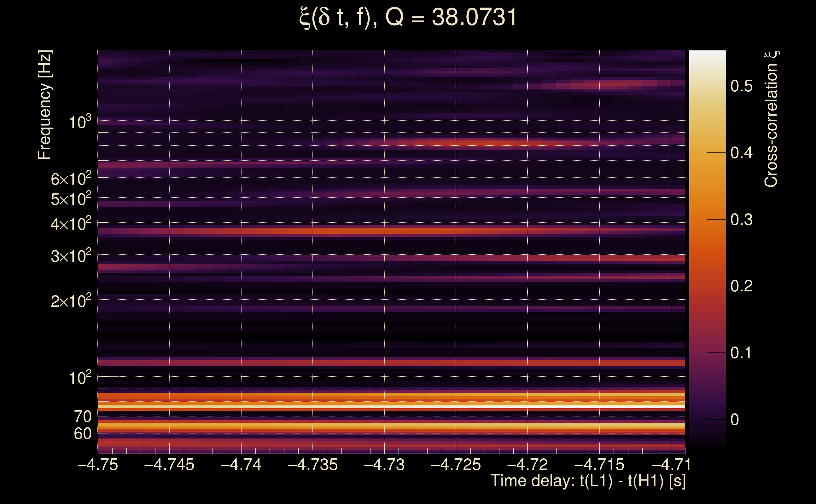Click the 0.5 tick label on the colorbar
Viewport: 816px width, 504px height.
pos(741,86)
